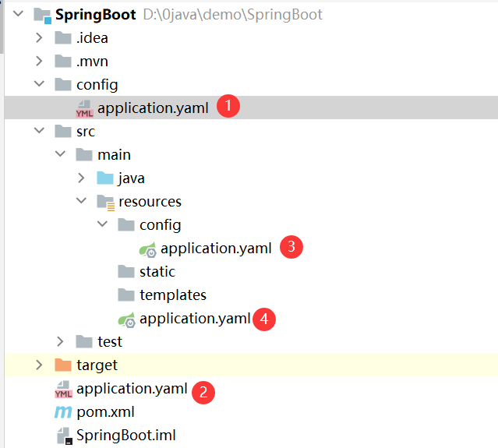Collapse the config folder under resources
Screen dimensions: 498x448
coord(102,224)
